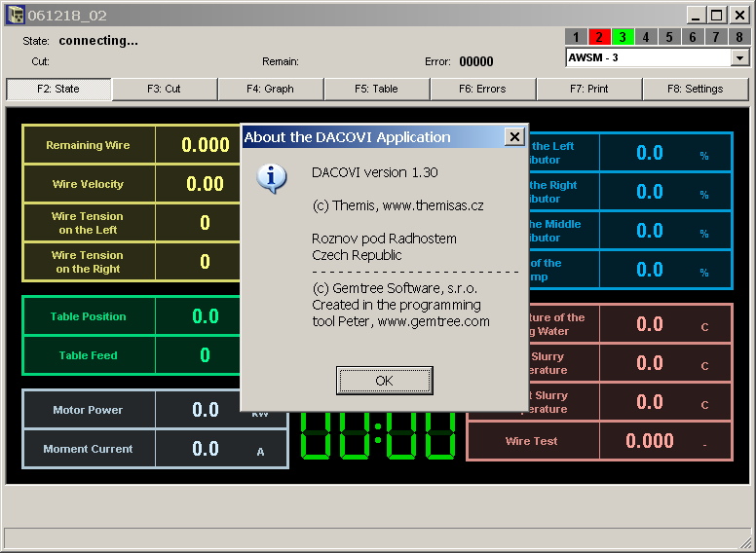Click the blue information icon in dialog
This screenshot has width=756, height=553.
(x=272, y=178)
